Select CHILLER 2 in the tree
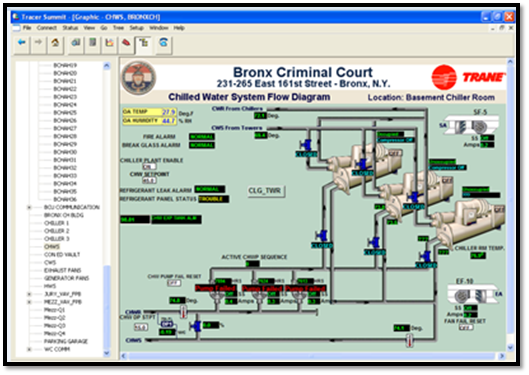 tap(57, 231)
